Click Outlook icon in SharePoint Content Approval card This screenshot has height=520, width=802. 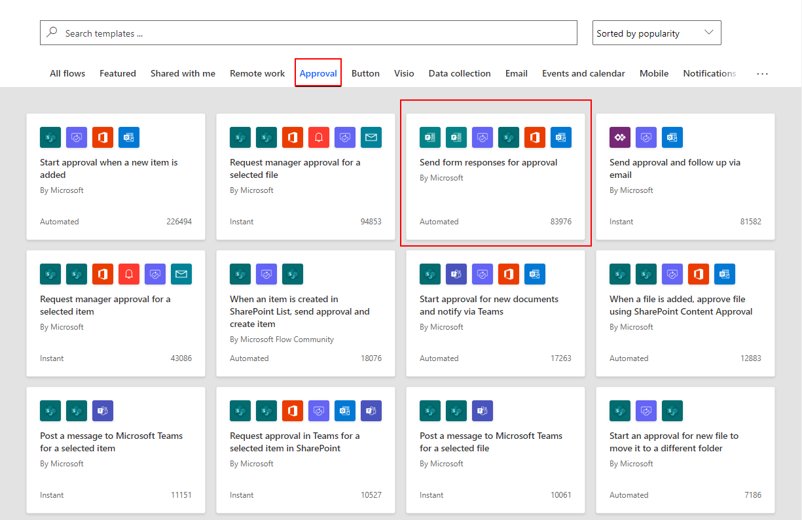[724, 274]
